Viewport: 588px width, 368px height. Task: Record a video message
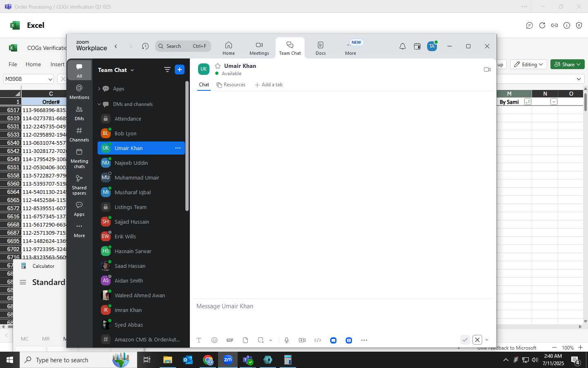pyautogui.click(x=302, y=340)
